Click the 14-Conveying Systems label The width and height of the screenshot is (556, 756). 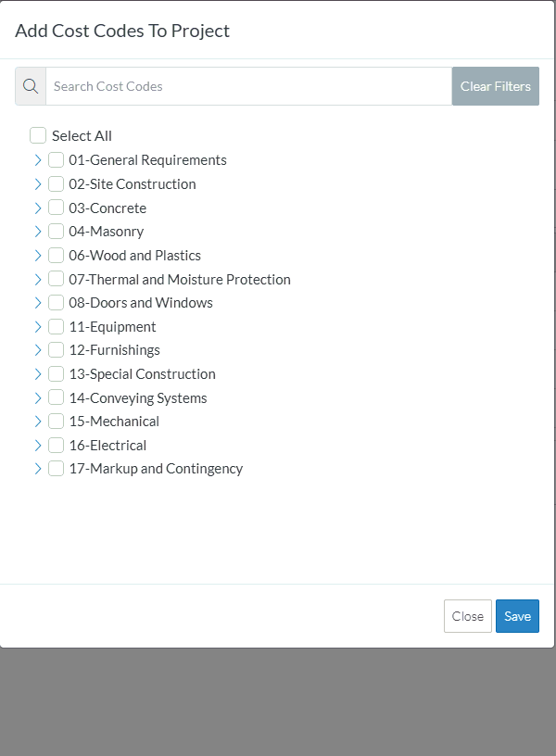138,398
